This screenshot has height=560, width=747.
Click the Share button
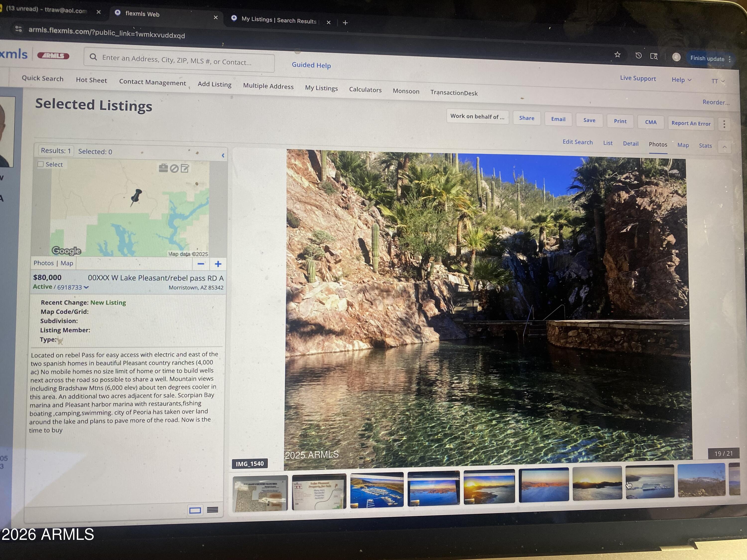point(526,118)
